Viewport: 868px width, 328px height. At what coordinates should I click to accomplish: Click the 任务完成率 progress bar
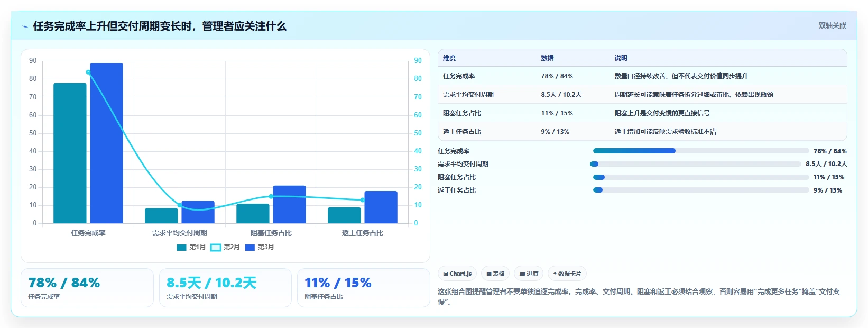pos(701,151)
